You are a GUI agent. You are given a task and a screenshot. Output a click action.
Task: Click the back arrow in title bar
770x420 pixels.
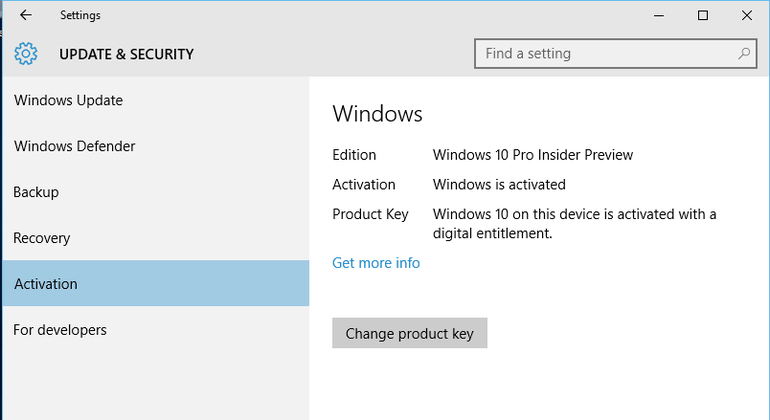click(x=25, y=16)
